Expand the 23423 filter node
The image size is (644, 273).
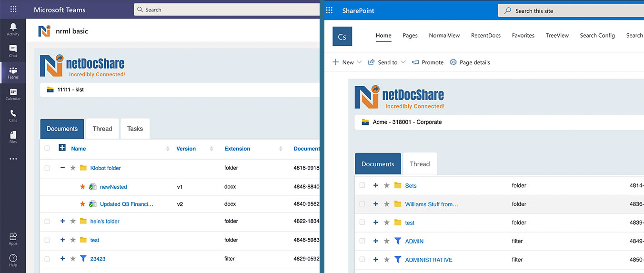[x=62, y=259]
